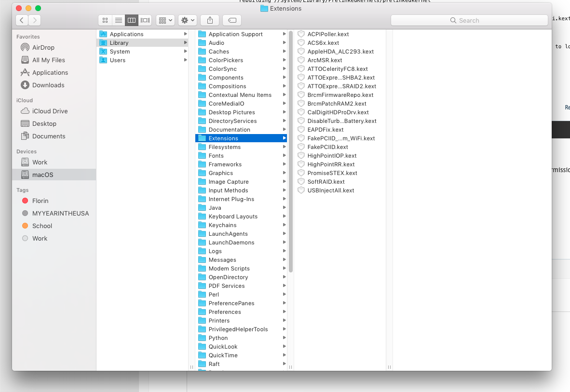Select the Work device in sidebar
The image size is (570, 392).
pyautogui.click(x=40, y=162)
